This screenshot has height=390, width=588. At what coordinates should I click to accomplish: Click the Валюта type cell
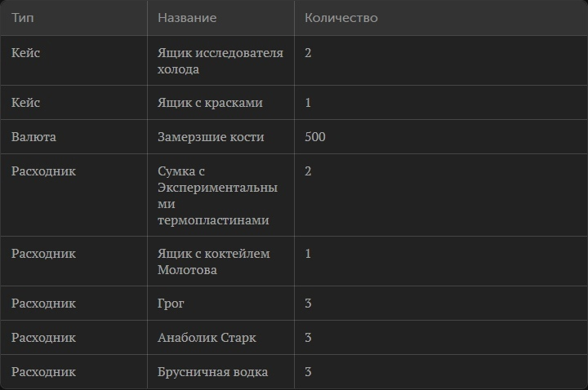33,137
